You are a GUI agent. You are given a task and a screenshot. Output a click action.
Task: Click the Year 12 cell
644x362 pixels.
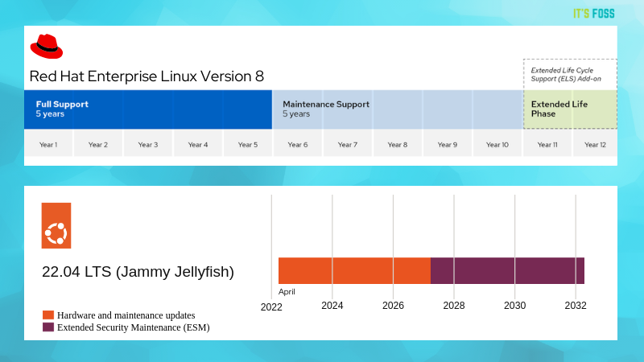[595, 143]
